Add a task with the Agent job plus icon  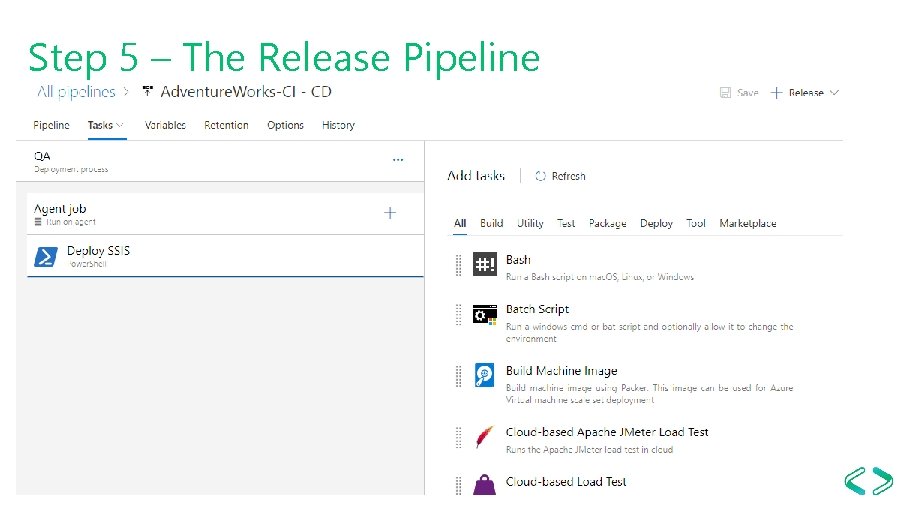click(x=390, y=213)
